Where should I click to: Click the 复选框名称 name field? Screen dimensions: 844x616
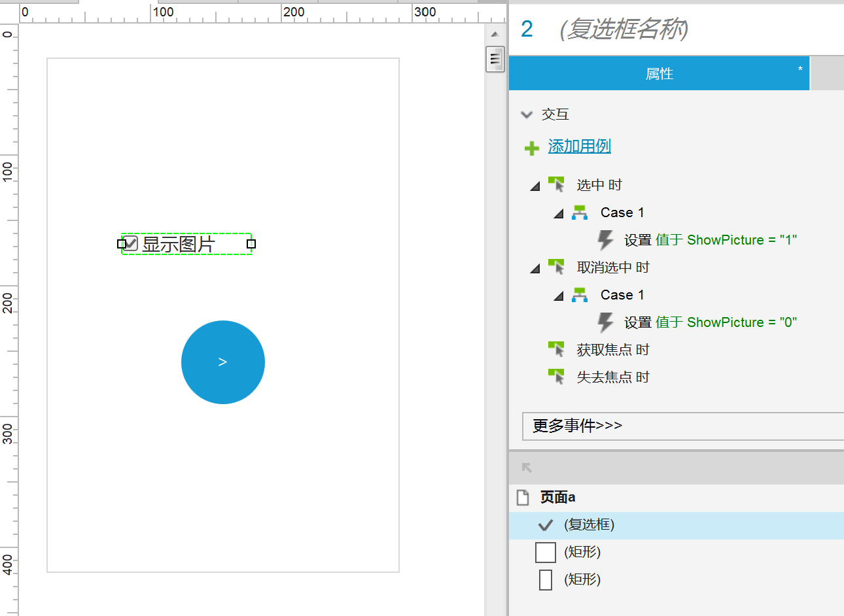pos(624,29)
